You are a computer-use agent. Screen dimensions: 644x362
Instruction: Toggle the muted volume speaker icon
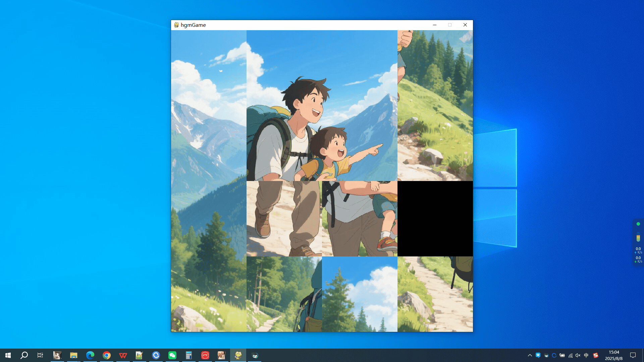coord(578,355)
